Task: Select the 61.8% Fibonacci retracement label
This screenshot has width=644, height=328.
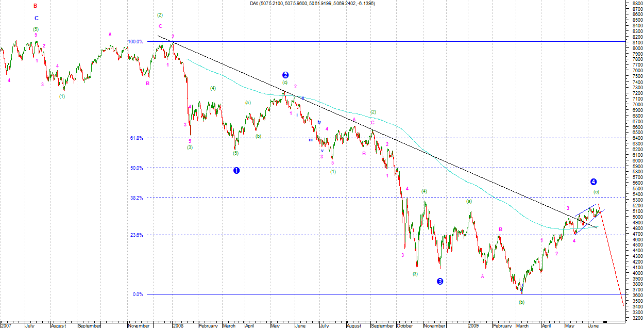Action: click(x=137, y=138)
